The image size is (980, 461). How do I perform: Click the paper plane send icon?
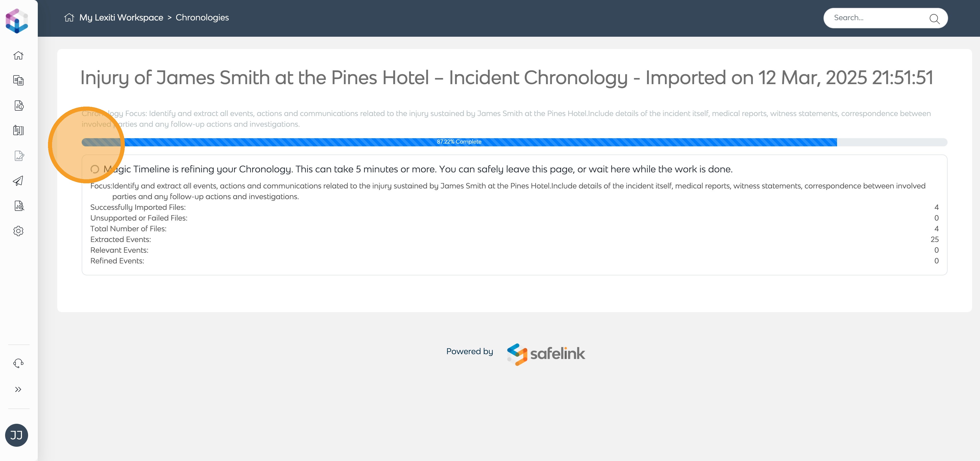[18, 181]
